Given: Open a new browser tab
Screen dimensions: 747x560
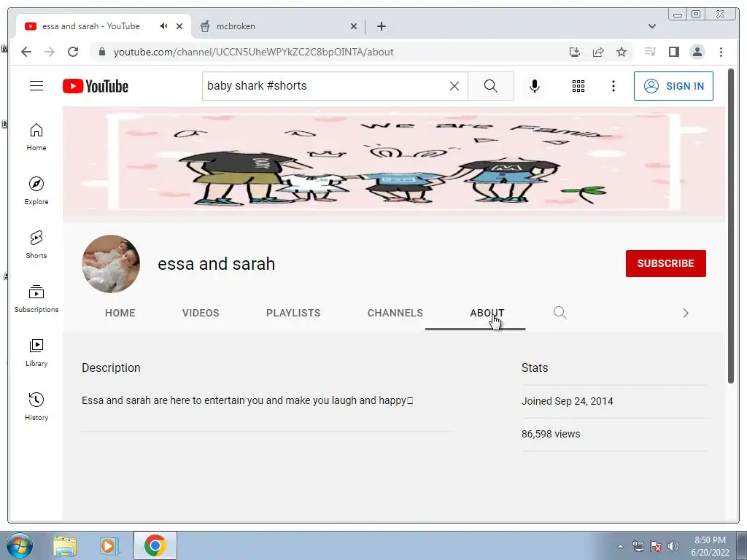Looking at the screenshot, I should [381, 26].
